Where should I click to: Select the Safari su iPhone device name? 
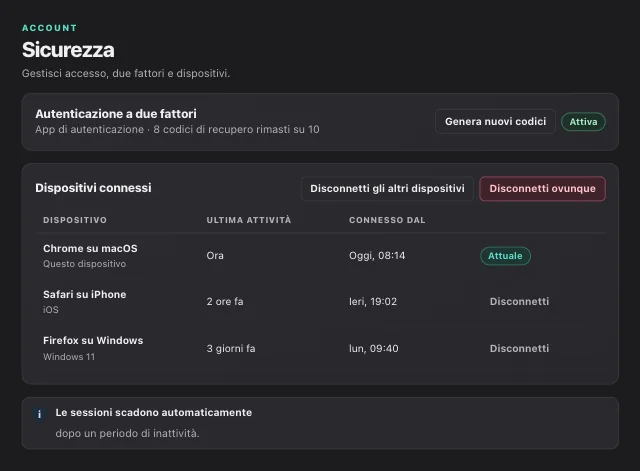click(84, 295)
